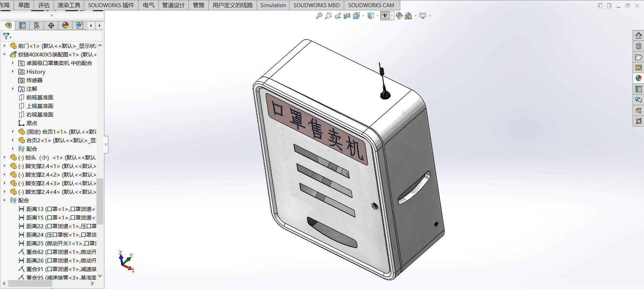The height and width of the screenshot is (289, 644).
Task: Select mate 重合82 in the tree
Action: click(x=57, y=252)
